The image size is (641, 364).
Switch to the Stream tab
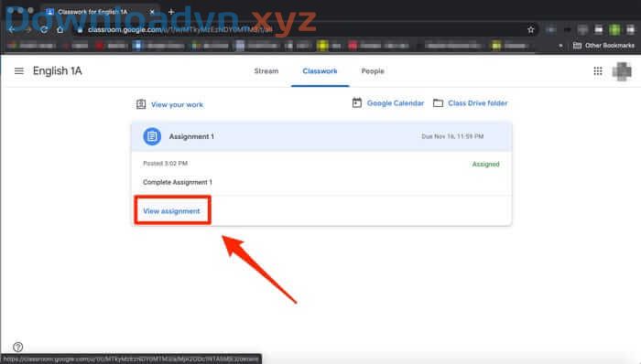[266, 71]
